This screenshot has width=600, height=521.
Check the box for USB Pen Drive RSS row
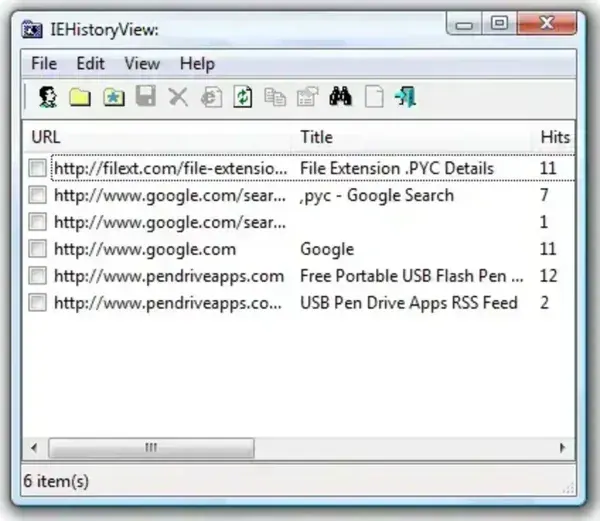38,303
